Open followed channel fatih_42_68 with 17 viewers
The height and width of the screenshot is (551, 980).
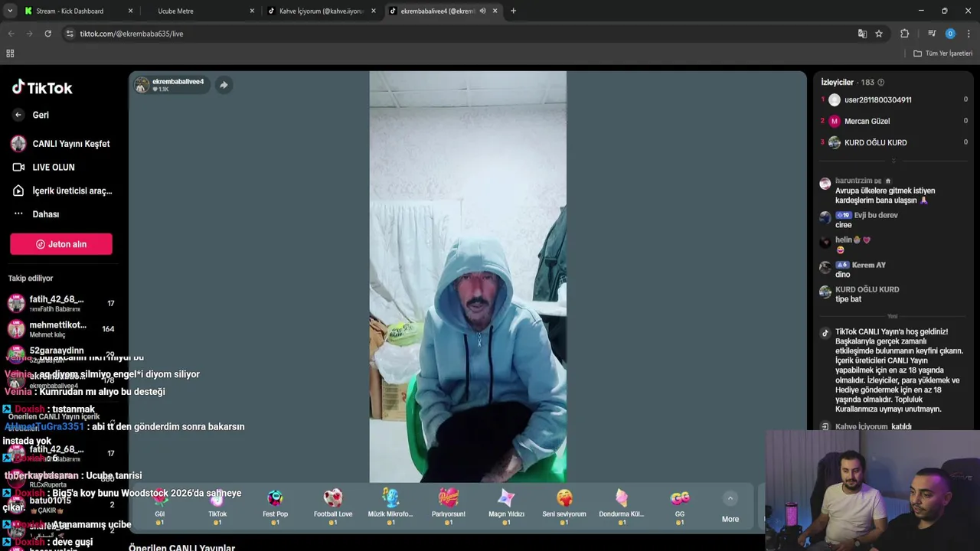[61, 304]
